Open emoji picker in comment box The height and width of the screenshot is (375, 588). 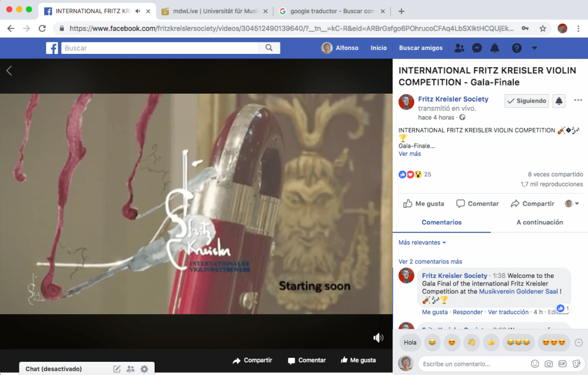pyautogui.click(x=535, y=364)
